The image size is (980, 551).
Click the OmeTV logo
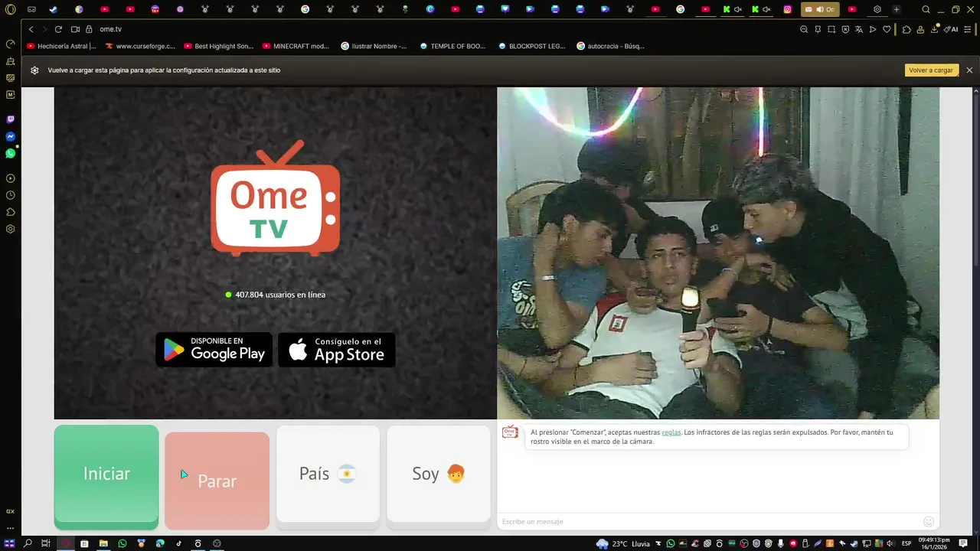(275, 198)
